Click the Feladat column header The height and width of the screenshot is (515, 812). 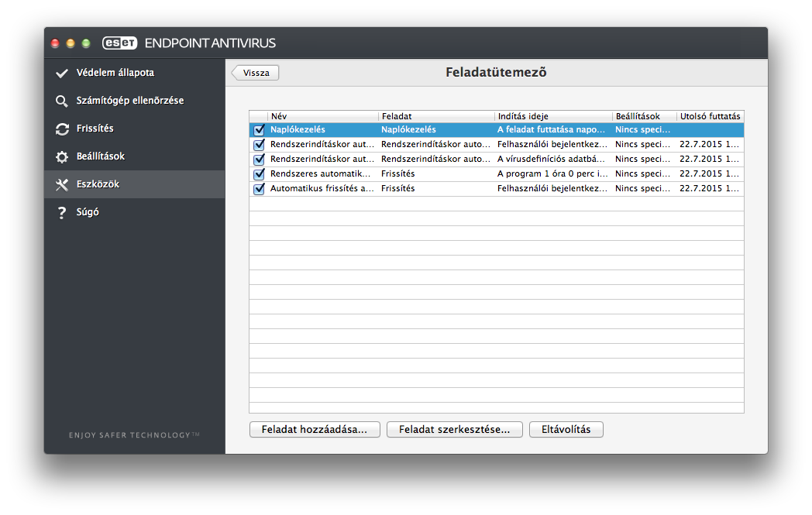point(436,116)
